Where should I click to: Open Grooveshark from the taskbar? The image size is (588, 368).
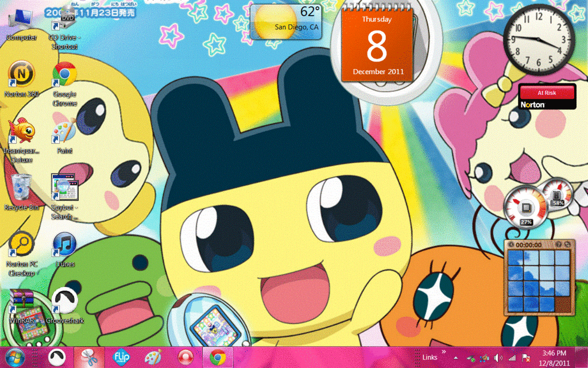point(57,358)
